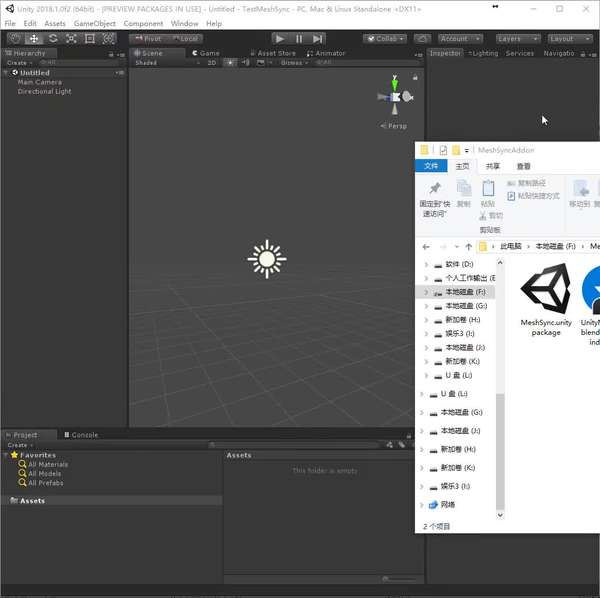The image size is (600, 598).
Task: Select MeshSync.unitypackage file in Explorer
Action: pyautogui.click(x=546, y=300)
